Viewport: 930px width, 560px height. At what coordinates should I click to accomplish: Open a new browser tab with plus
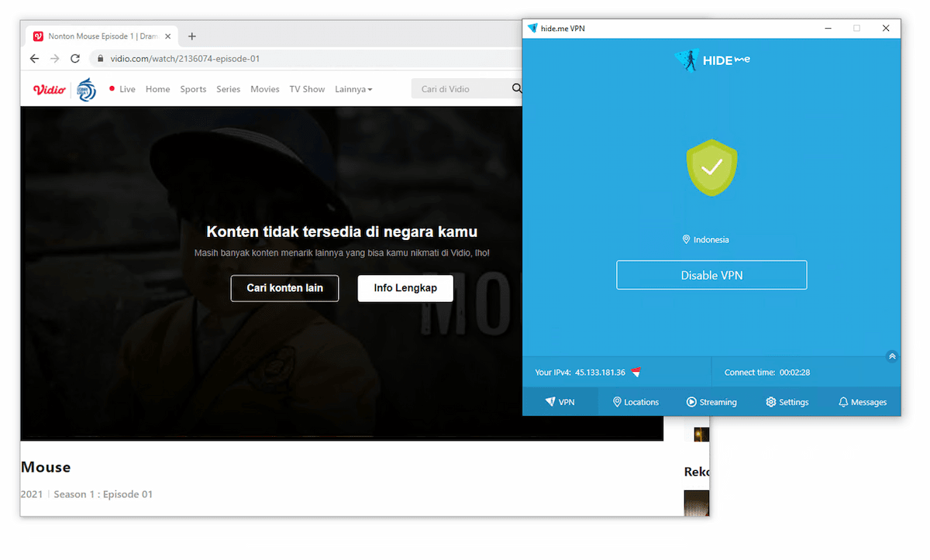point(192,36)
